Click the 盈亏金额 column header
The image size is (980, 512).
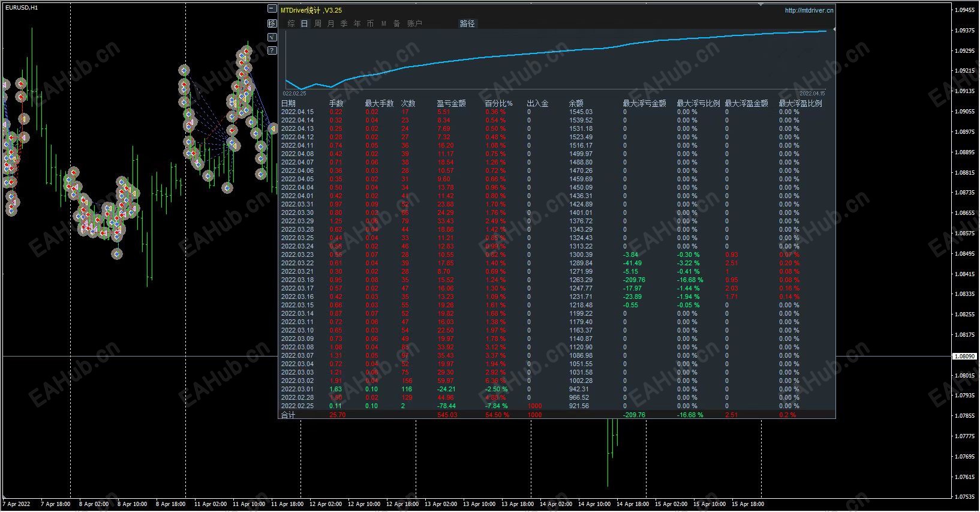[452, 103]
